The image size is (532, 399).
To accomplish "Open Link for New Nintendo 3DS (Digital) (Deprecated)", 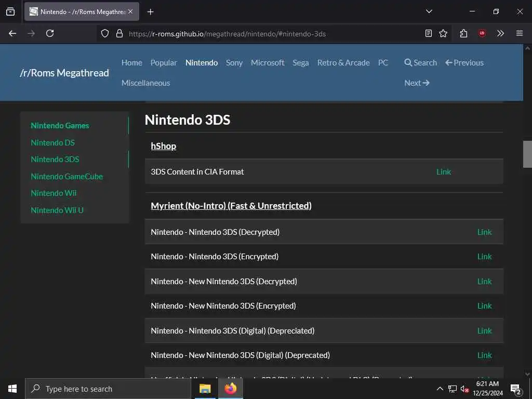I will (x=485, y=355).
